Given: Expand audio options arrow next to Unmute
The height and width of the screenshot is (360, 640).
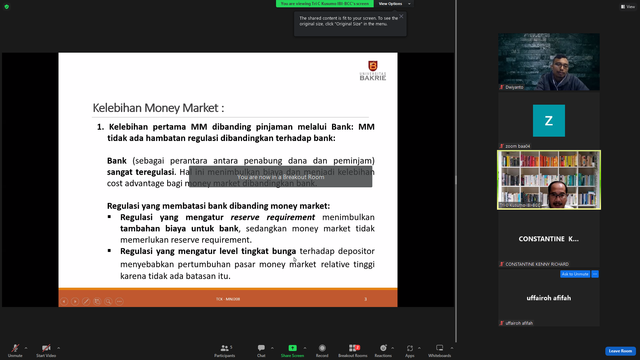Looking at the screenshot, I should (x=26, y=348).
